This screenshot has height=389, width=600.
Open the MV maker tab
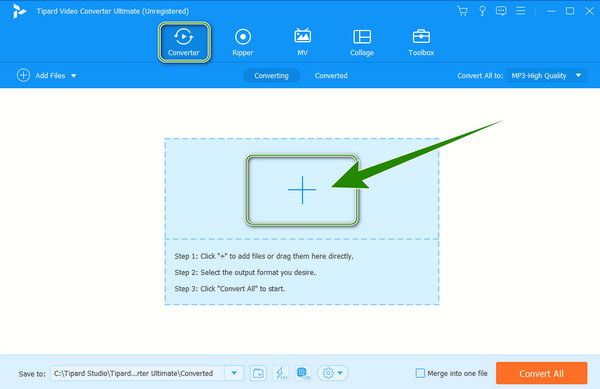302,42
